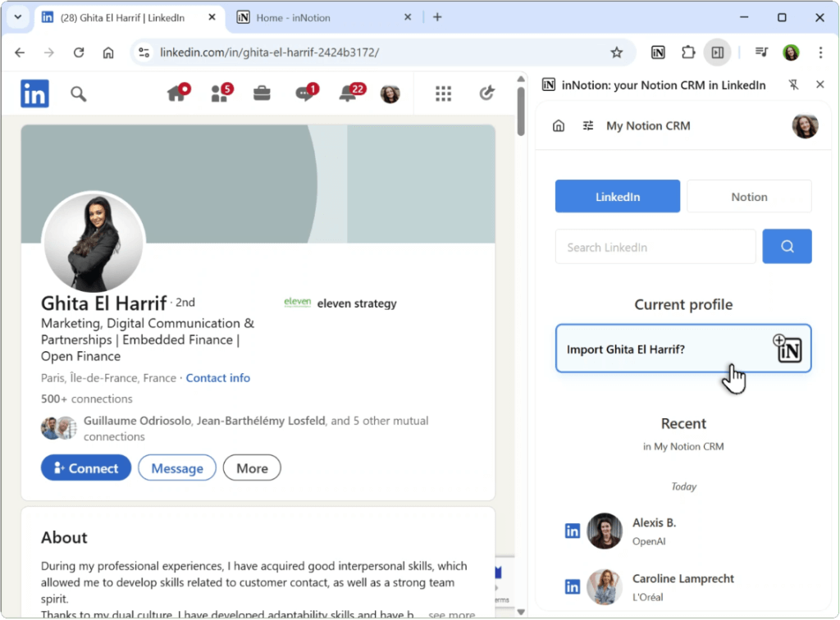Open the Contact info link
The height and width of the screenshot is (620, 840).
pos(217,378)
